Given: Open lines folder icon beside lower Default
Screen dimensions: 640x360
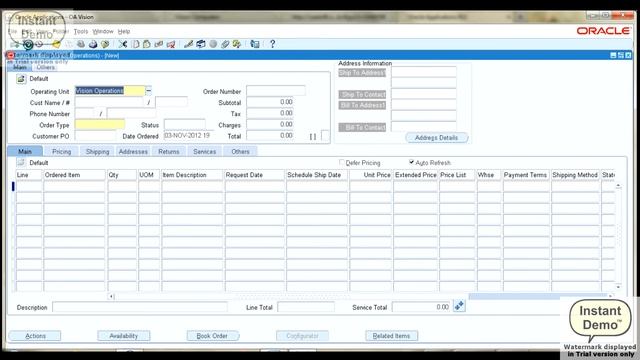Looking at the screenshot, I should pos(21,162).
